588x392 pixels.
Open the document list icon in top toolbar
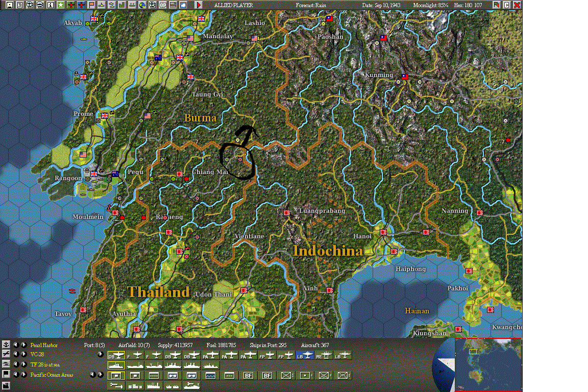tap(20, 5)
